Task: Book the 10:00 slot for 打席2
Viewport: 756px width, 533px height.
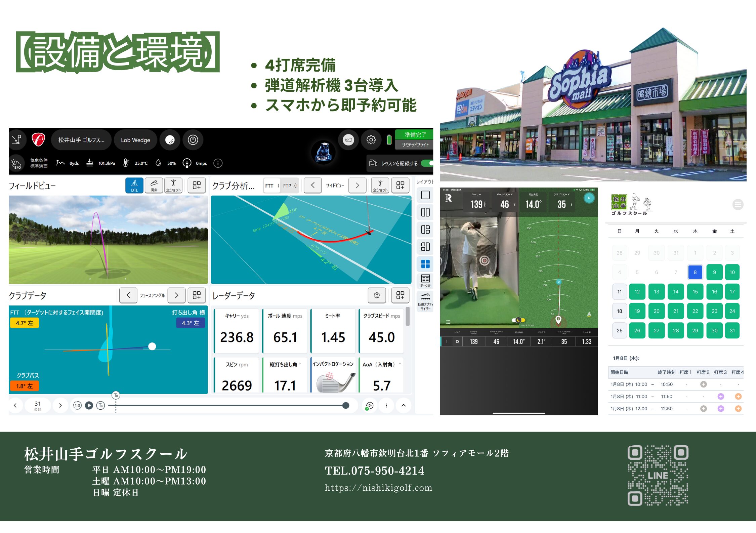Action: [x=703, y=384]
